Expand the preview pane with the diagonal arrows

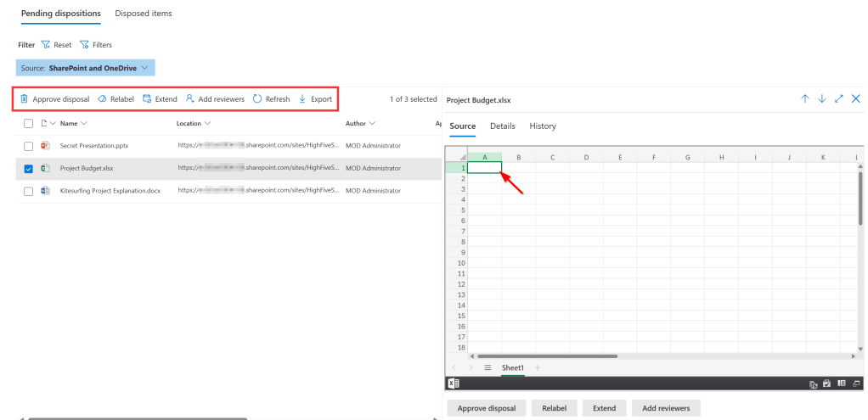(x=838, y=99)
